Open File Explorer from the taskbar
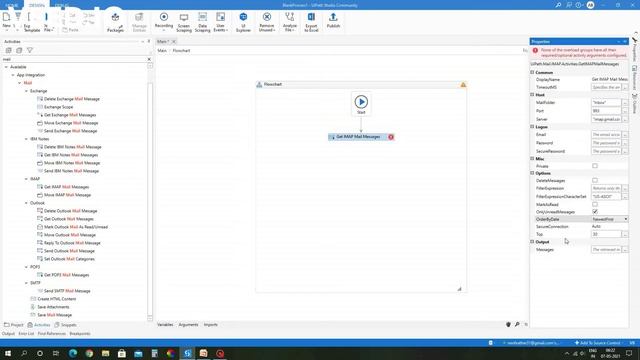 tap(105, 353)
